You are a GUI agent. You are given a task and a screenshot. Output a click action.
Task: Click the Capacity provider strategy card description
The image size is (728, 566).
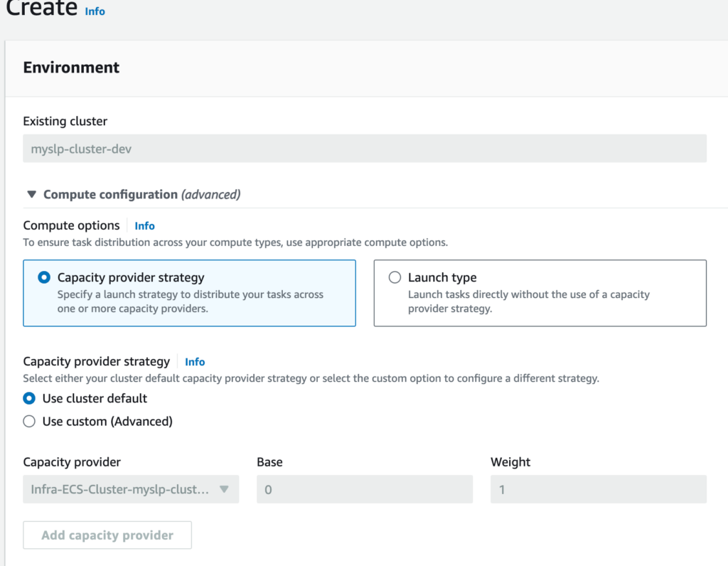(190, 301)
